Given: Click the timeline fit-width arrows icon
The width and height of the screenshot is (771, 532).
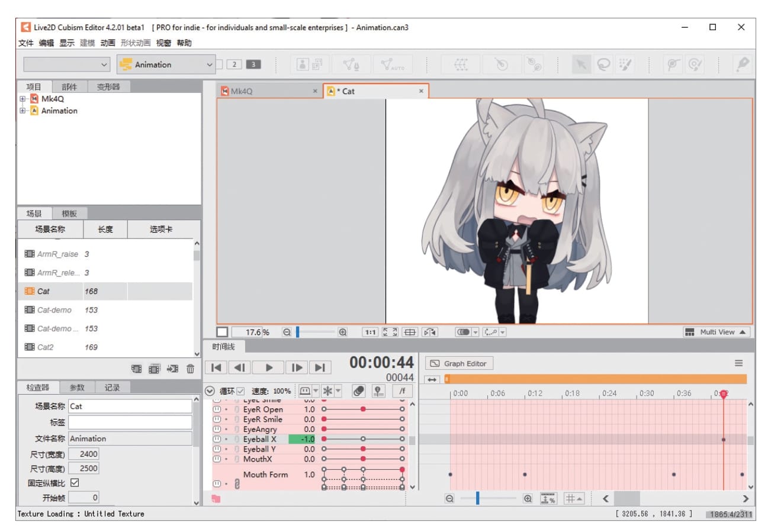Looking at the screenshot, I should pyautogui.click(x=432, y=379).
